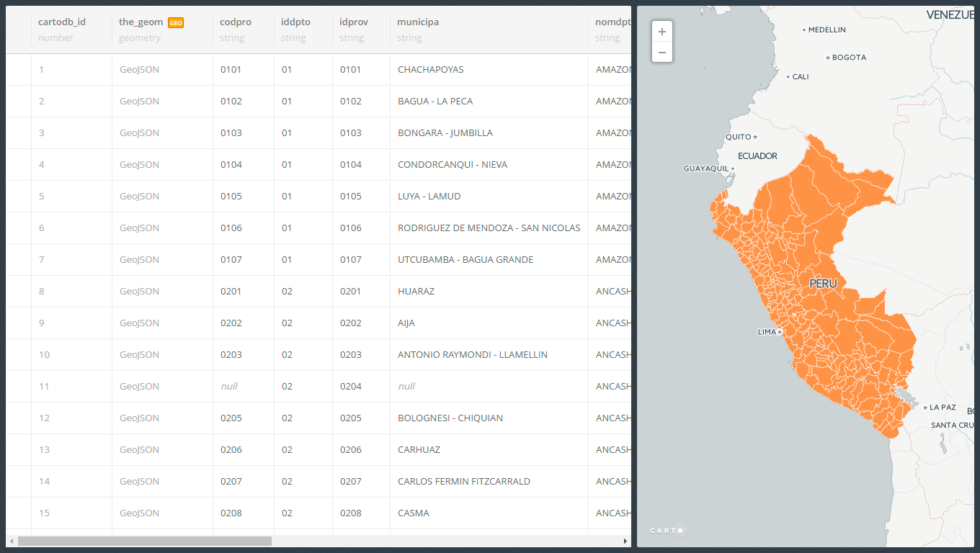Viewport: 980px width, 553px height.
Task: Click the PERU label on the map
Action: coord(824,284)
